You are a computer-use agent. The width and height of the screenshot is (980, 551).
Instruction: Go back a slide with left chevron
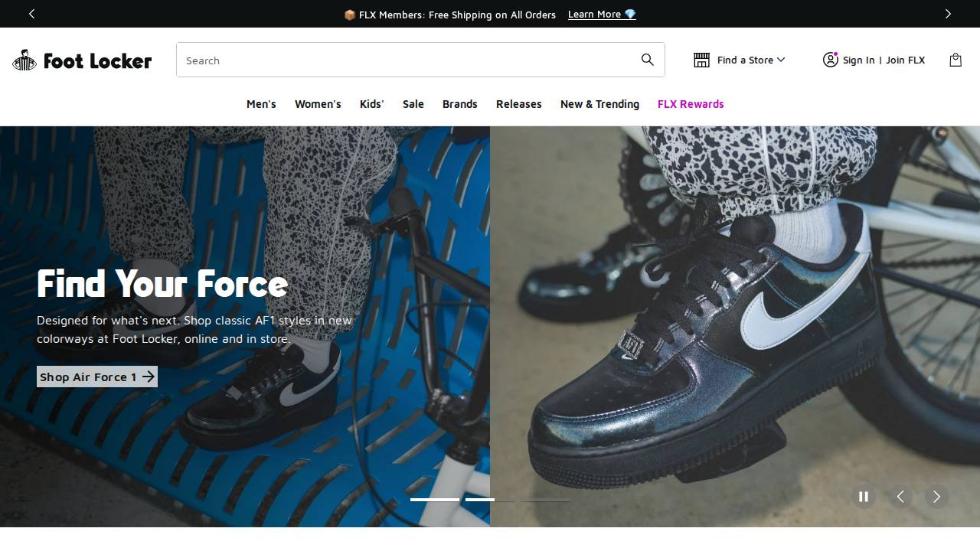click(900, 497)
